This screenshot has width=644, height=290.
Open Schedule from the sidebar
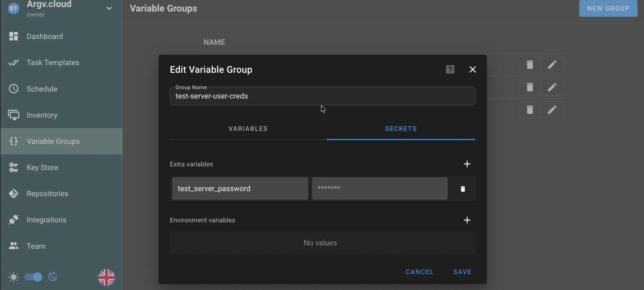click(x=42, y=89)
